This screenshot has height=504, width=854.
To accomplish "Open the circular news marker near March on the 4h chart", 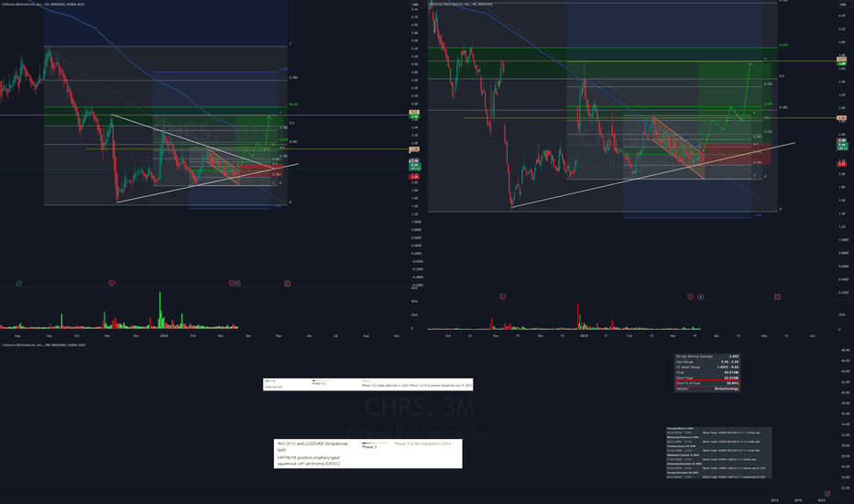I will point(700,297).
